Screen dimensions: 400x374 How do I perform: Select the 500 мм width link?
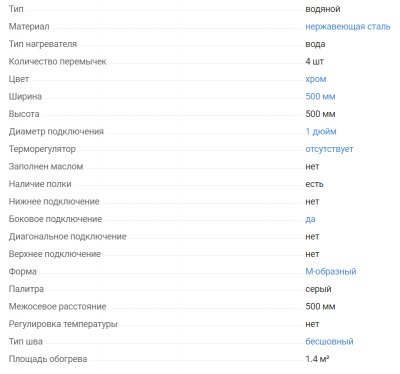click(320, 97)
